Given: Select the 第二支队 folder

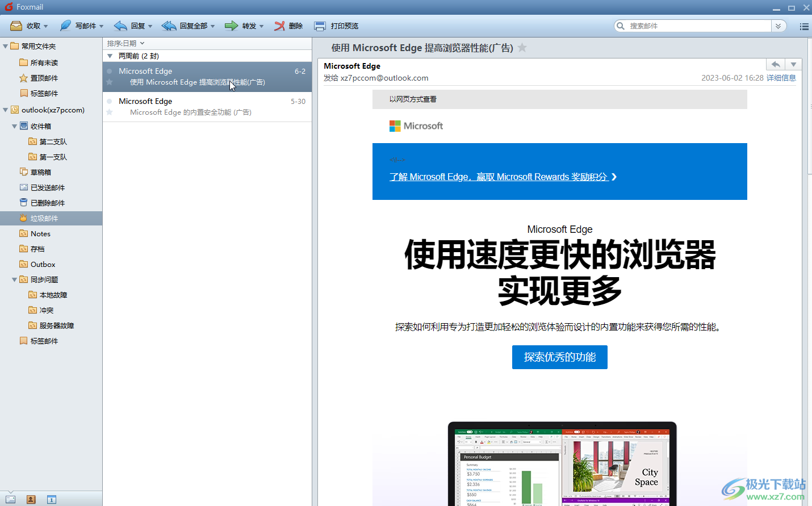Looking at the screenshot, I should tap(53, 141).
